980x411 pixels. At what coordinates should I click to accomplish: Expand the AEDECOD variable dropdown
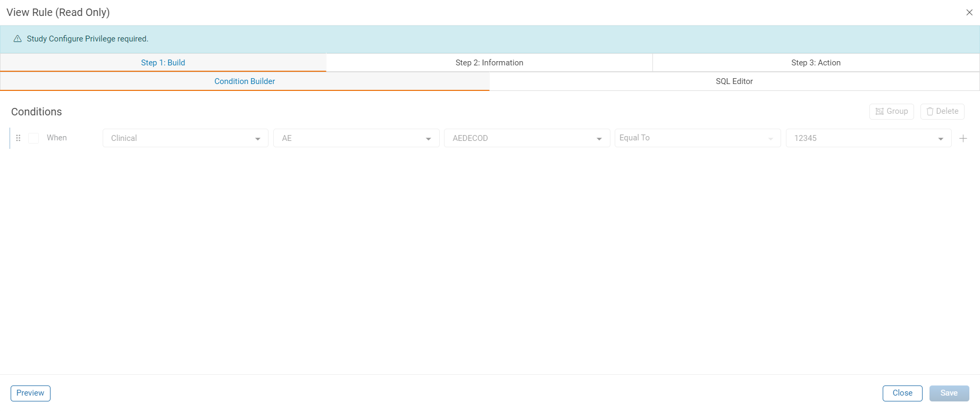click(527, 138)
